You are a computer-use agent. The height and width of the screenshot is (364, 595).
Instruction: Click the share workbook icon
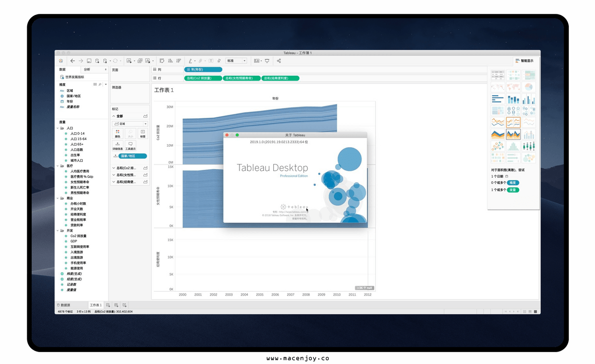click(279, 60)
